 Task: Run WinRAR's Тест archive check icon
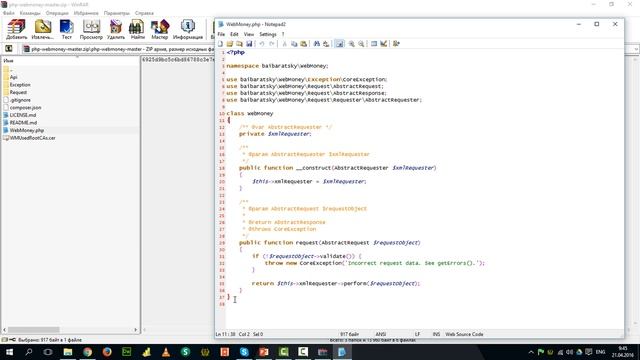(67, 29)
